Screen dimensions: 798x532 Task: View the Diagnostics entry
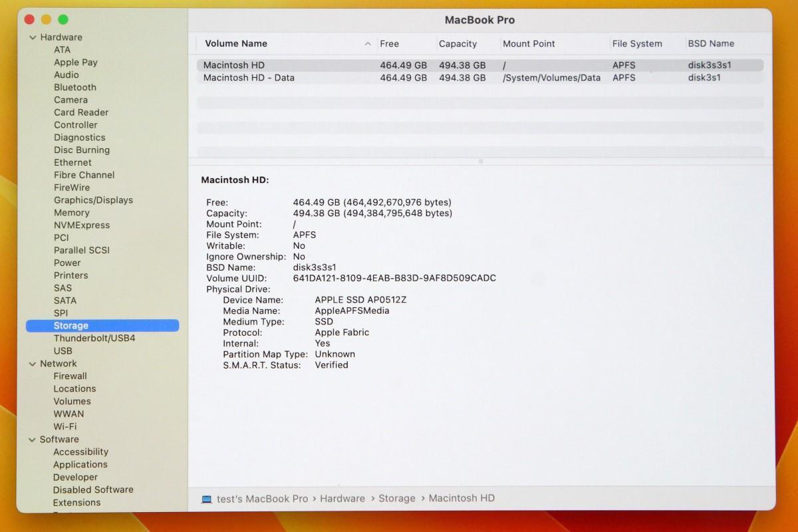pos(80,138)
